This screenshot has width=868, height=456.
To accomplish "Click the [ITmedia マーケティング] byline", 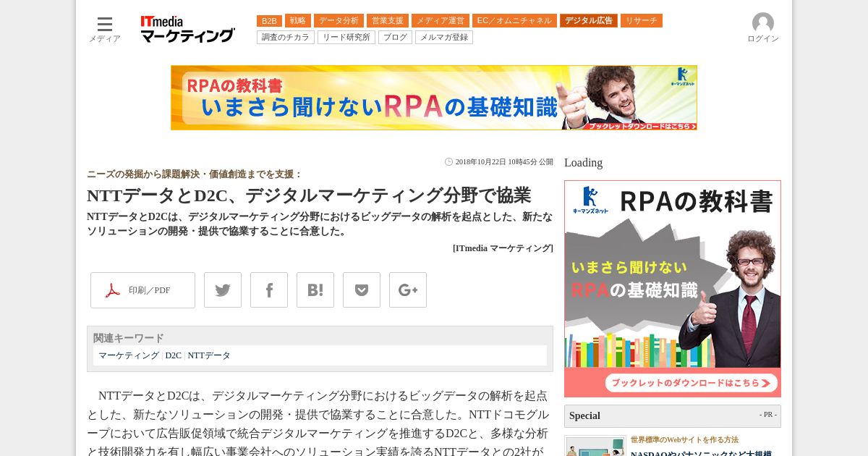I will coord(503,248).
